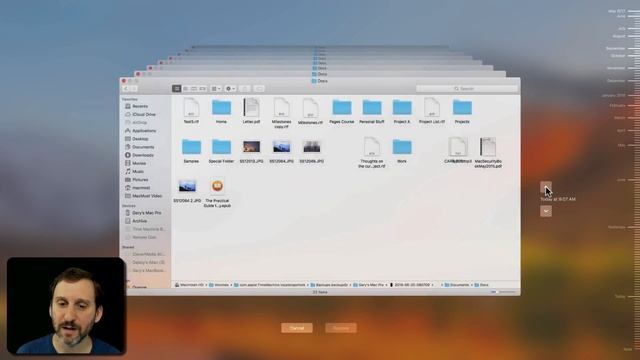Click Macintosh HD in the path bar

[x=189, y=285]
